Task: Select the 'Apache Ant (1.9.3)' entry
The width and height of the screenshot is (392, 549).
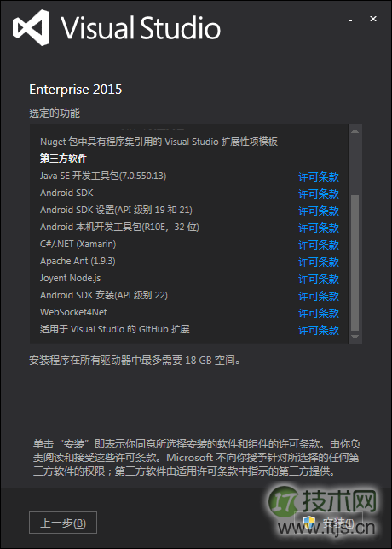Action: [x=78, y=261]
